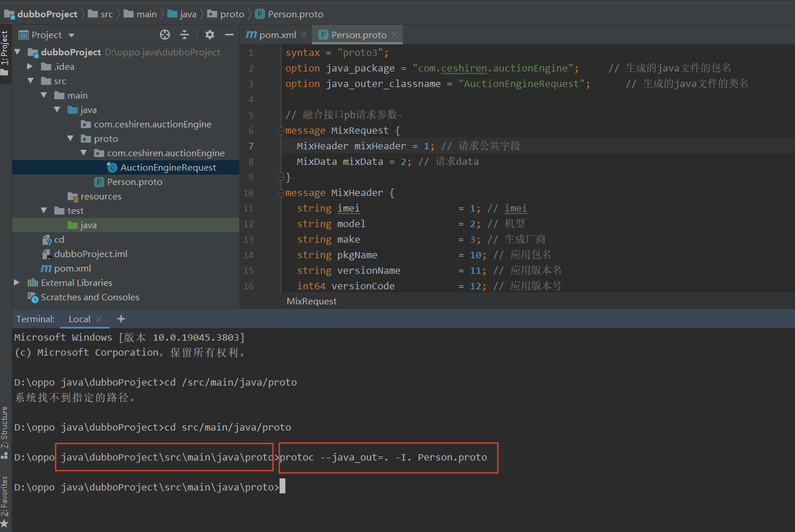Click proto in the breadcrumb path

[232, 14]
